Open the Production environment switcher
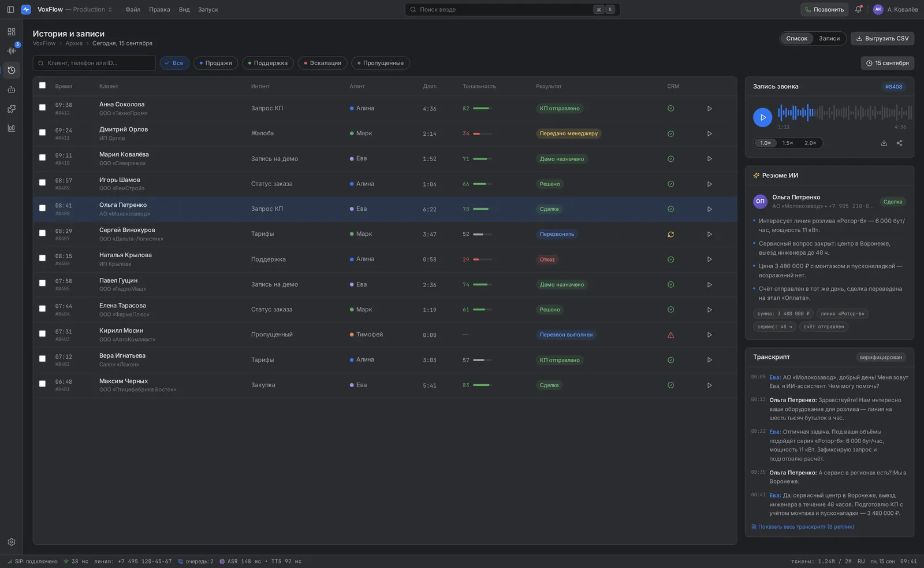 tap(92, 9)
